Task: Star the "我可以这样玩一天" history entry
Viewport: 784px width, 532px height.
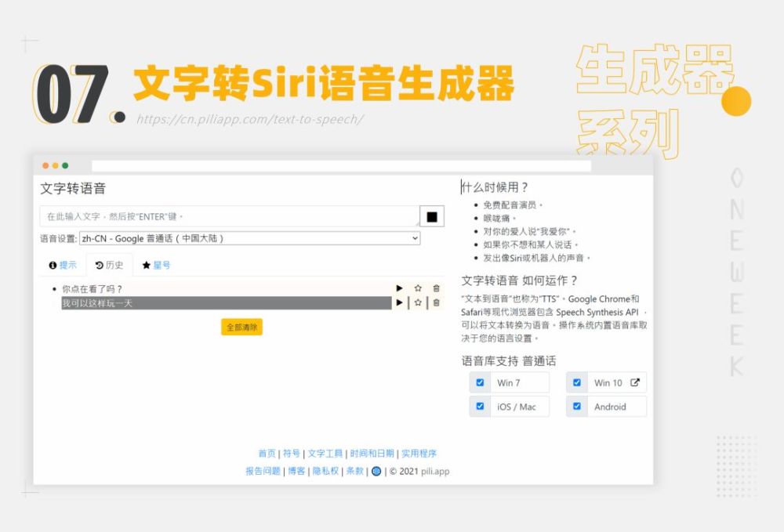Action: [x=418, y=302]
